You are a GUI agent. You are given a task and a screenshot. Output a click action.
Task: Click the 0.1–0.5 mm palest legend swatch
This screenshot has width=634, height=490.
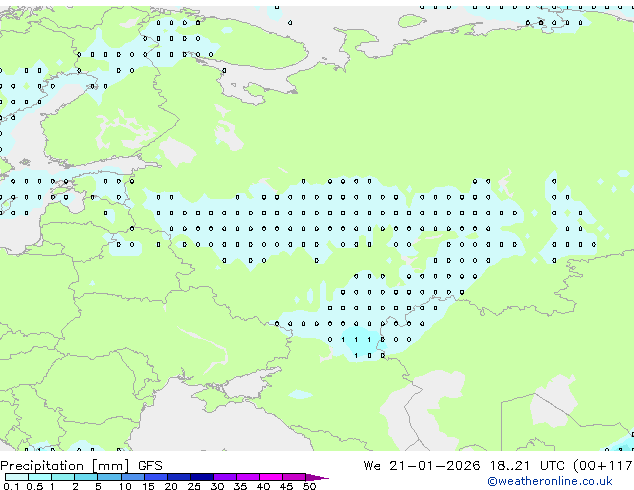pos(17,477)
